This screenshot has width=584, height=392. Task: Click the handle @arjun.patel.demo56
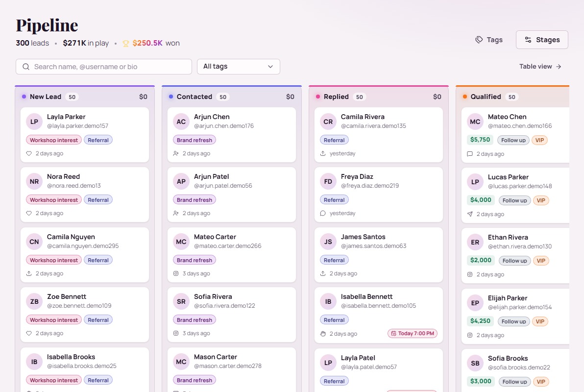223,186
